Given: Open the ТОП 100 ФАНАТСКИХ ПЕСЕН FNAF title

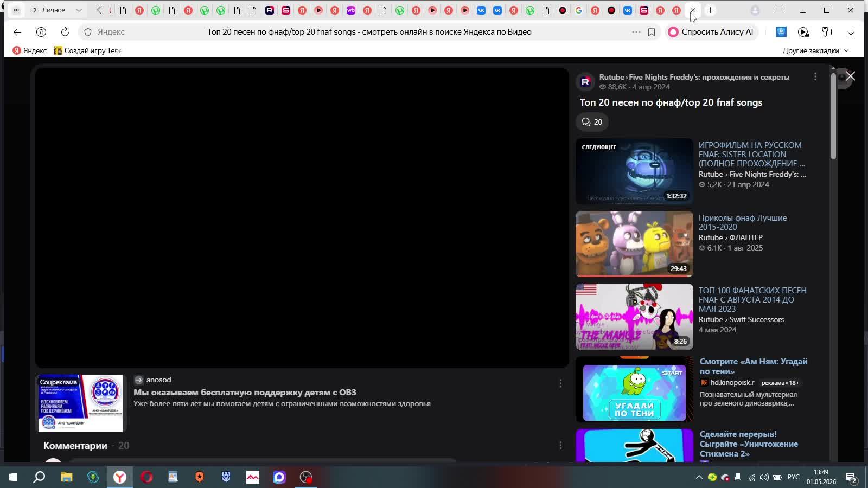Looking at the screenshot, I should 752,299.
